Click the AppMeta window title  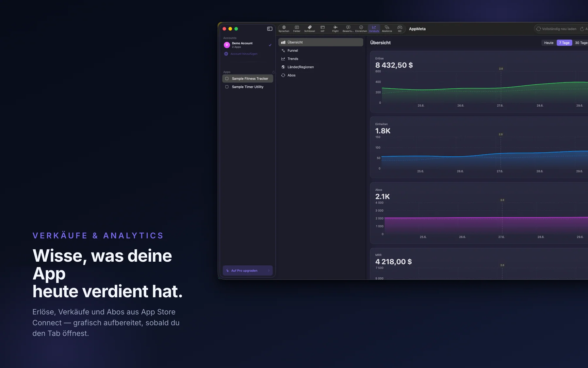(417, 29)
